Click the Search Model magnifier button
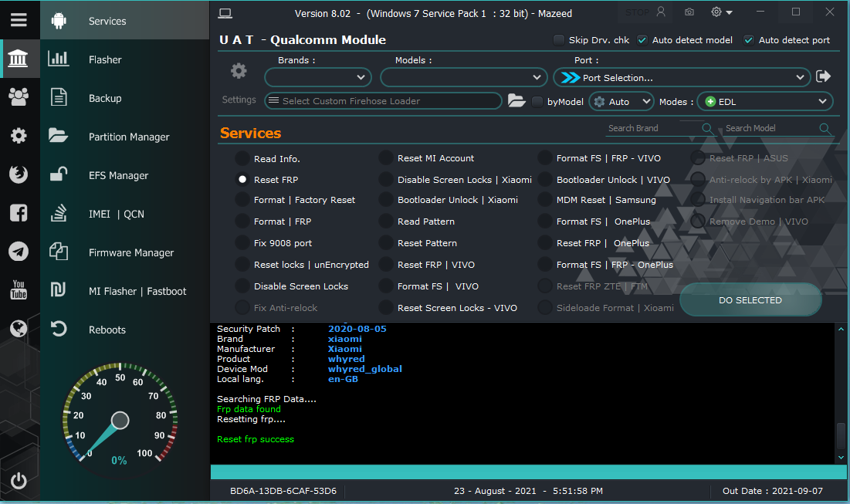 coord(825,128)
